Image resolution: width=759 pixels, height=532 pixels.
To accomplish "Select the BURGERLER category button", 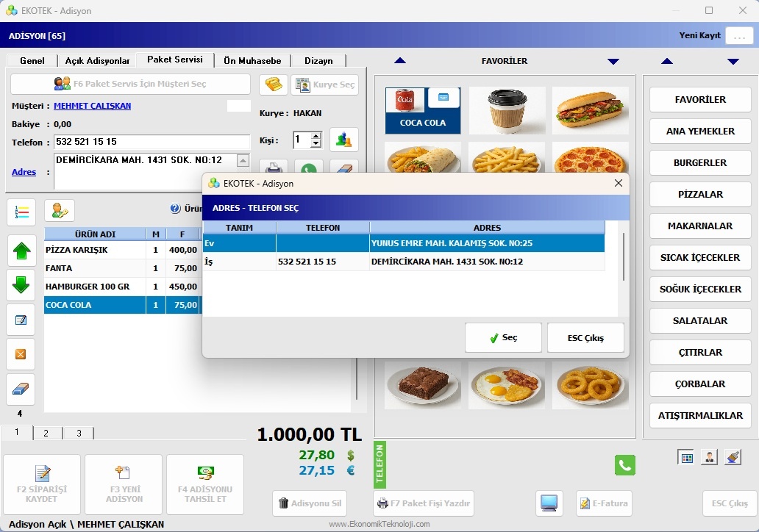I will click(700, 163).
